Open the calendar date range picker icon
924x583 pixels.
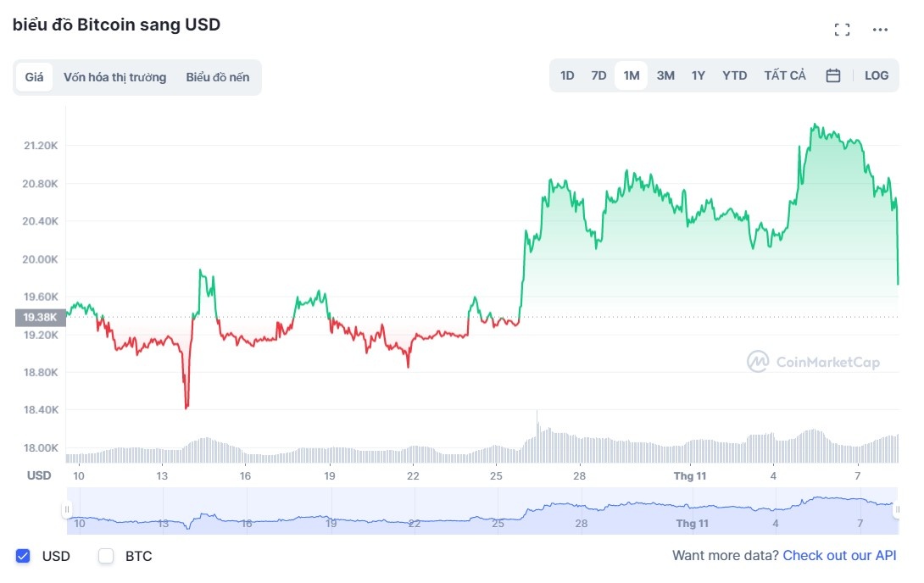tap(832, 75)
